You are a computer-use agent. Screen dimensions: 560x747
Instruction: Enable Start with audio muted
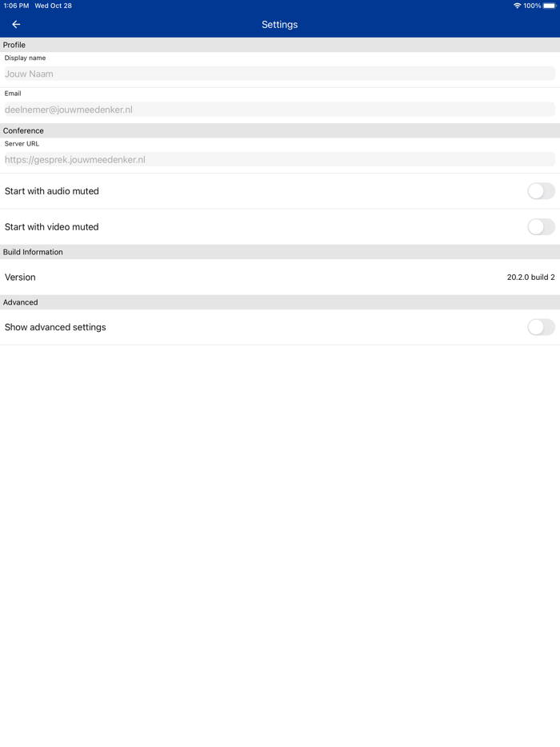(x=541, y=191)
